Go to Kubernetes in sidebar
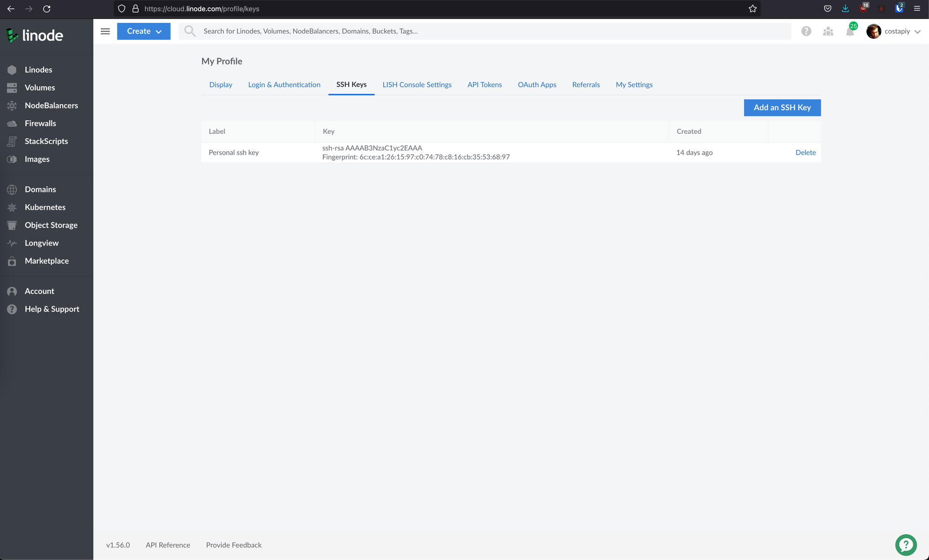The width and height of the screenshot is (929, 560). point(45,207)
